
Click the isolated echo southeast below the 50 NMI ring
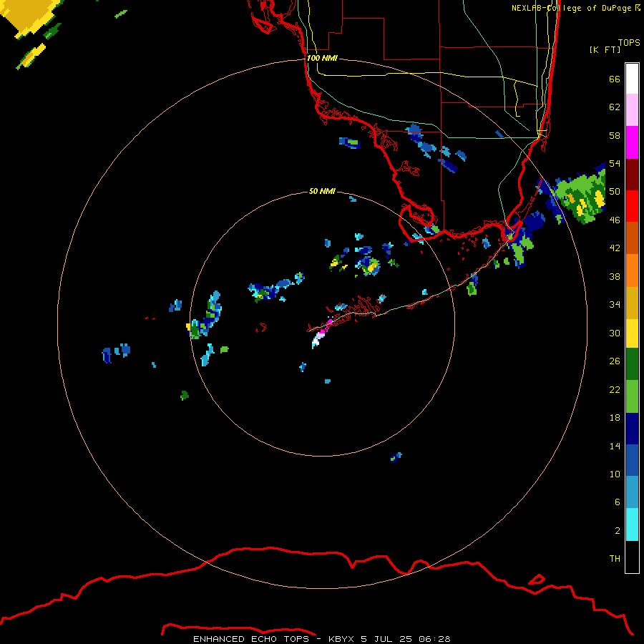396,457
